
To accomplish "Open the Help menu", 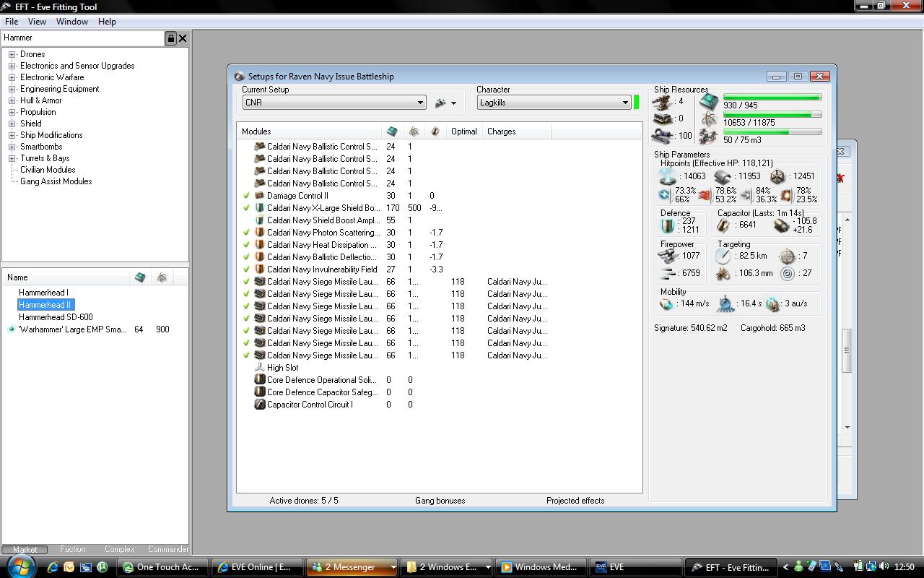I will (107, 22).
